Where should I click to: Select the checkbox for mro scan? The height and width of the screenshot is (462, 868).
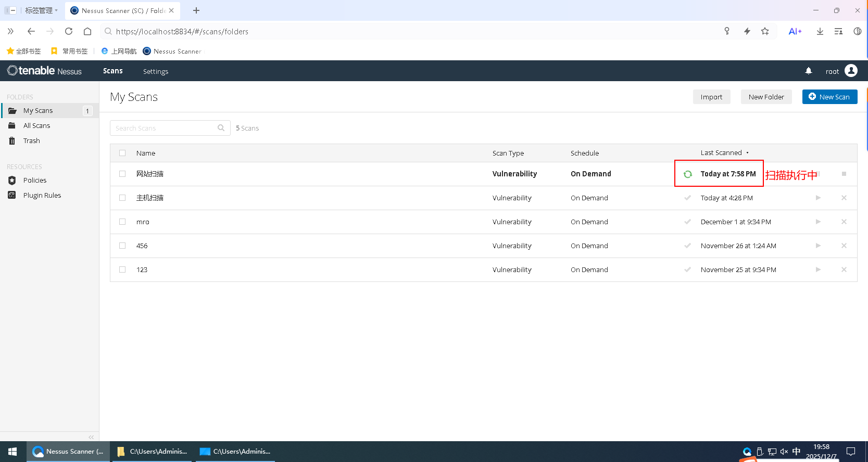(122, 222)
